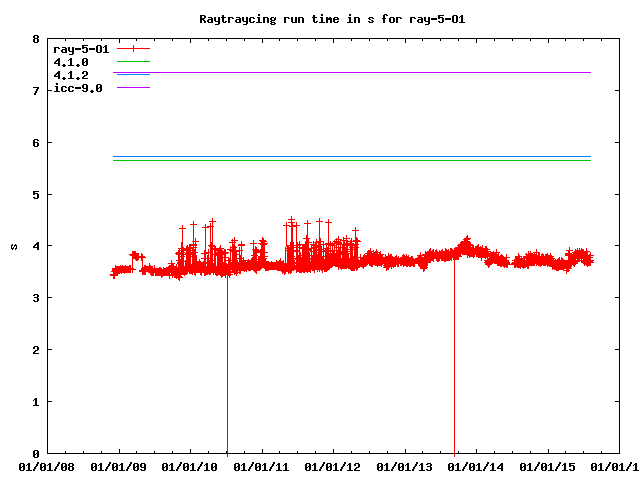Click the blue 4.1.2 legend line sample
This screenshot has height=480, width=640.
click(x=133, y=75)
